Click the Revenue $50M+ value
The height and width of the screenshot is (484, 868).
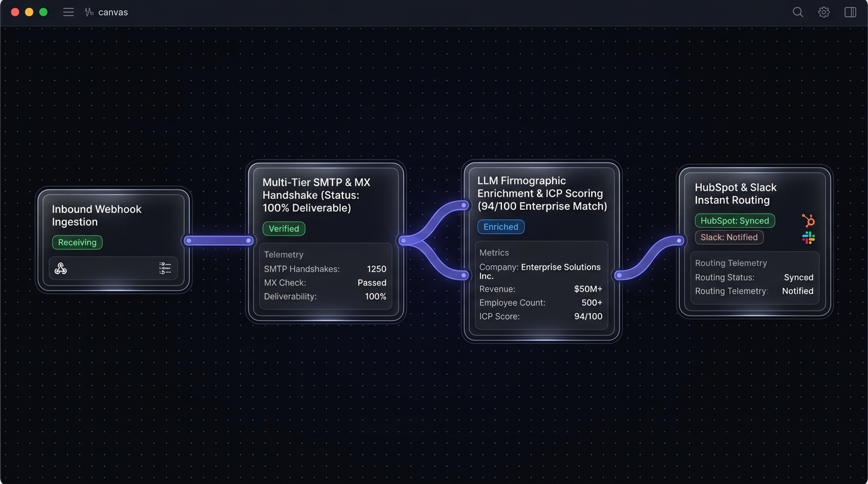point(588,289)
